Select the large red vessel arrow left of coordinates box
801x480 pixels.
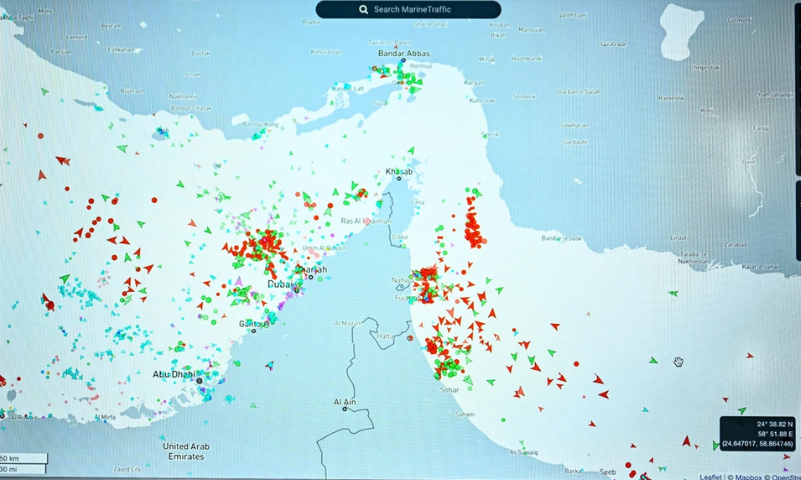tap(687, 441)
